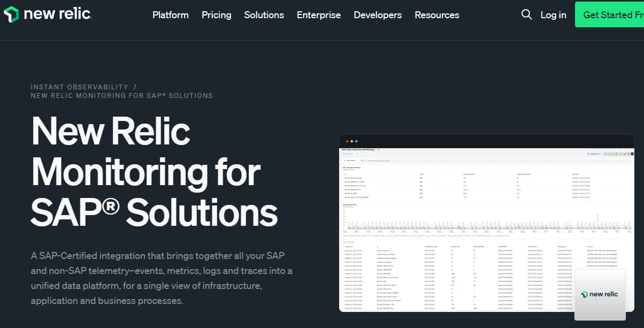644x328 pixels.
Task: Click the yellow dot on the mock dashboard window
Action: (352, 141)
